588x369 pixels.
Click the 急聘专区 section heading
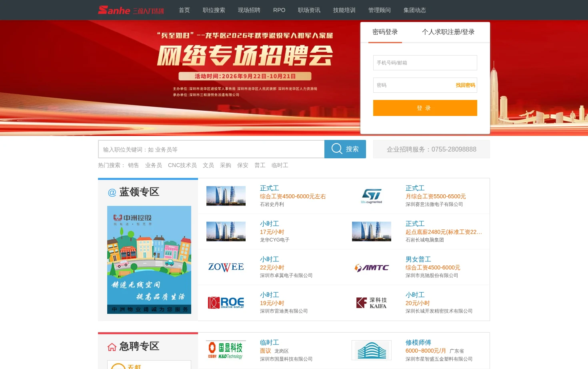pos(139,347)
